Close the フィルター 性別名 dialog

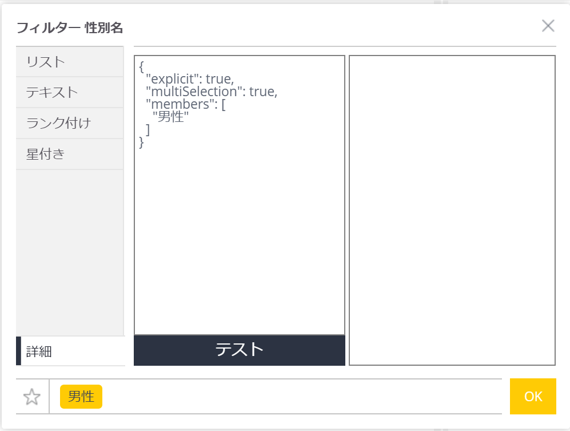coord(548,26)
